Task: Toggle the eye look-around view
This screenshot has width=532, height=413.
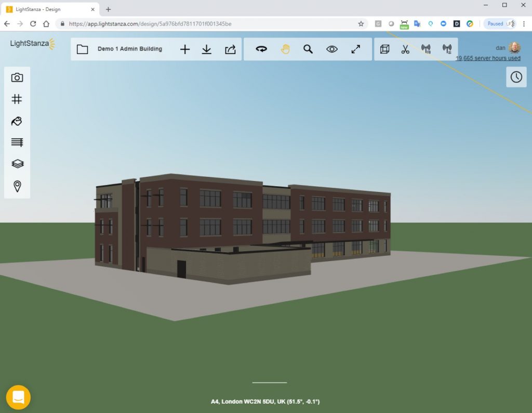Action: pos(332,49)
